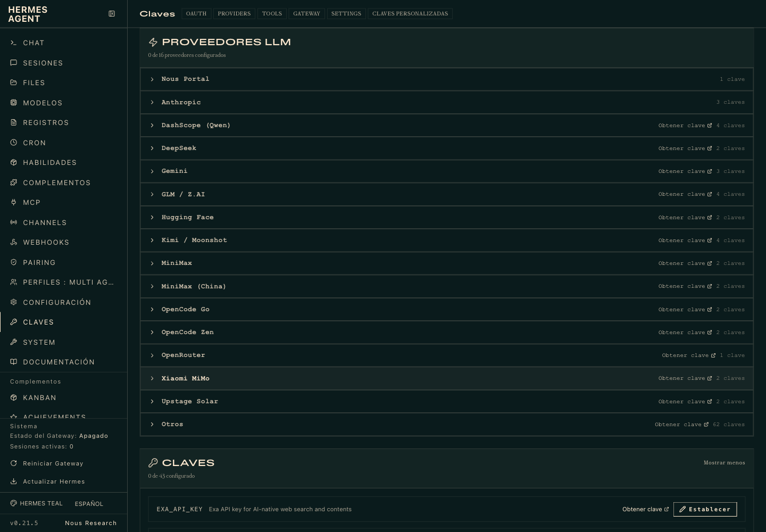Expand the OpenRouter provider row
The image size is (766, 532).
click(x=447, y=355)
